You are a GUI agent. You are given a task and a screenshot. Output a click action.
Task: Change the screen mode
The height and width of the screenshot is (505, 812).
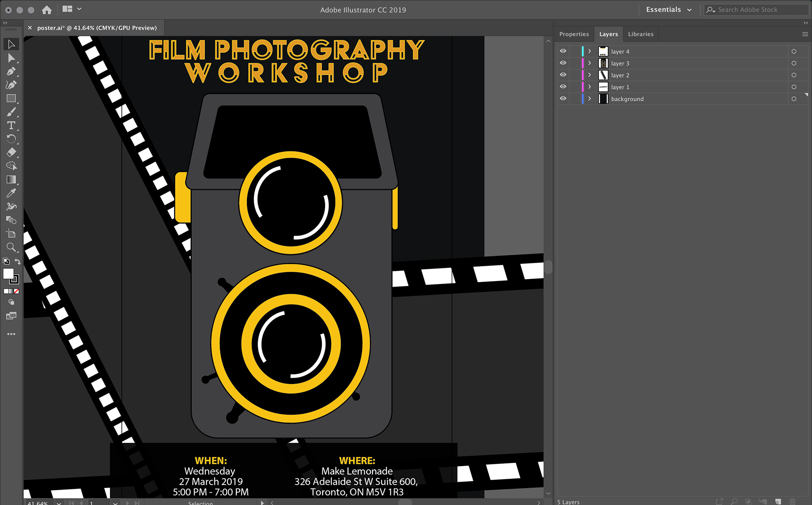[11, 316]
